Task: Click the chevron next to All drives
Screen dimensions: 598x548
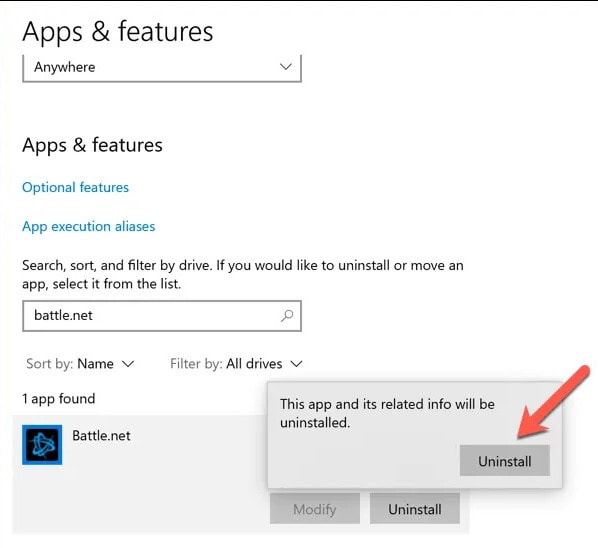Action: (x=296, y=364)
